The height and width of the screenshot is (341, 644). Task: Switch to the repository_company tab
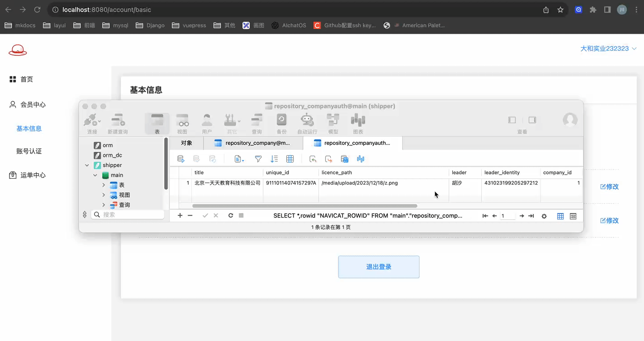click(x=253, y=143)
